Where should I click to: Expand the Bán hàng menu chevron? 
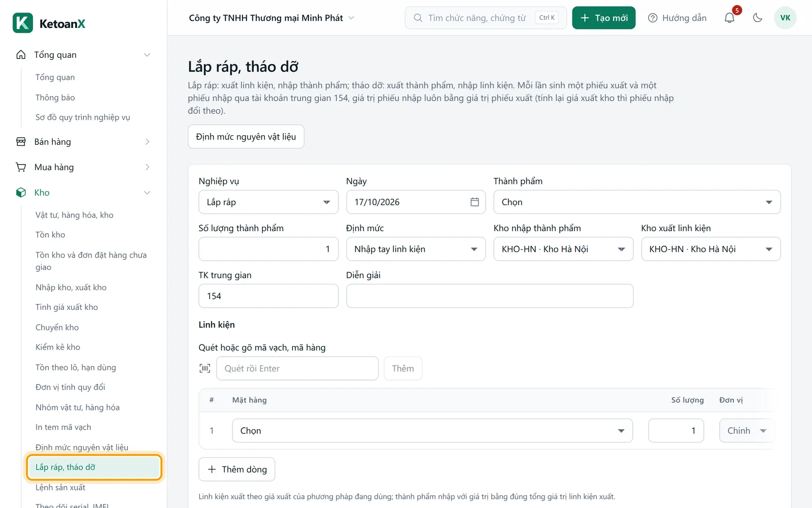pos(147,142)
